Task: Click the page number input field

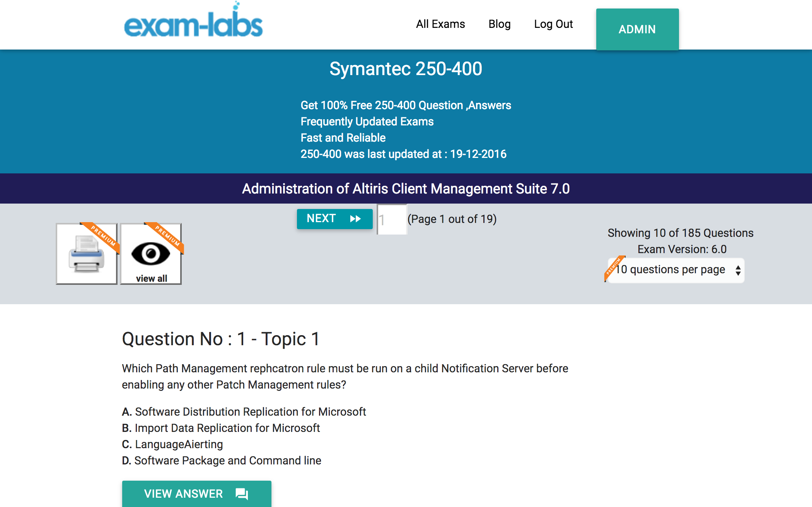Action: click(392, 219)
